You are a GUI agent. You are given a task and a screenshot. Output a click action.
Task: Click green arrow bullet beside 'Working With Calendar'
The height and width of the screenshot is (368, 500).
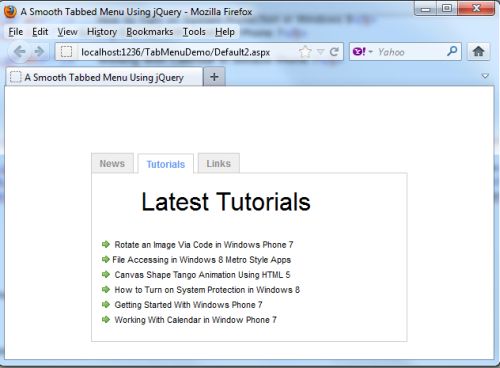(x=106, y=319)
